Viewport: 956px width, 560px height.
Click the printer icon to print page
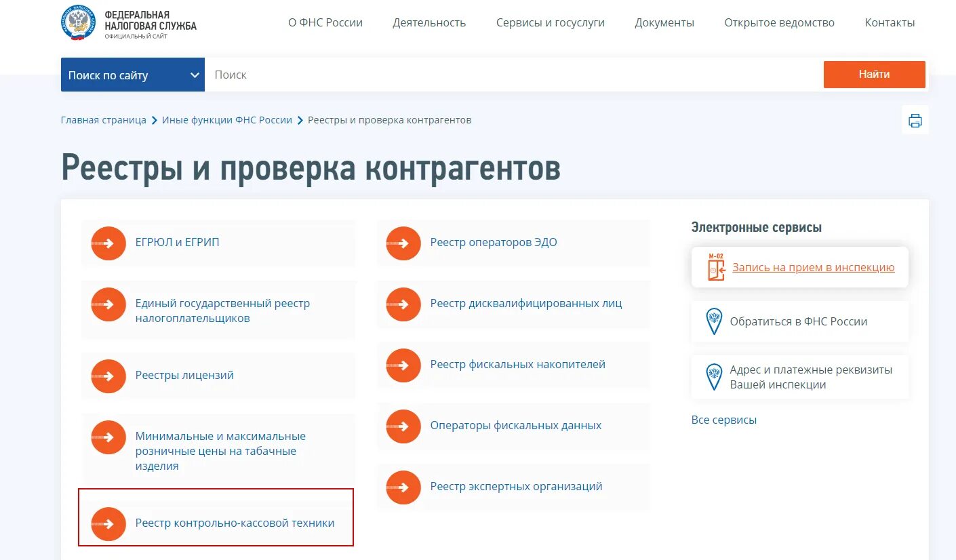pos(915,121)
